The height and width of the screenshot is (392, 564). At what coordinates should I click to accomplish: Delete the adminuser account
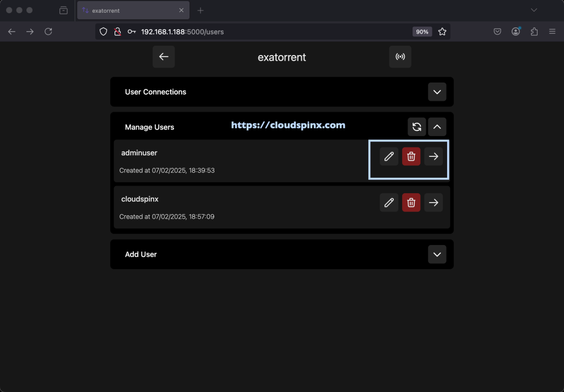(x=411, y=156)
